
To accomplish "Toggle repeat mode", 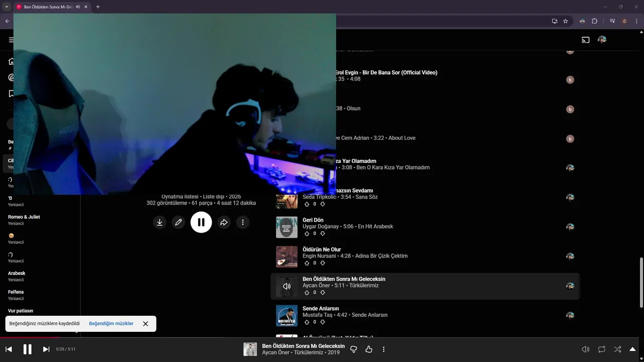I will (x=602, y=349).
